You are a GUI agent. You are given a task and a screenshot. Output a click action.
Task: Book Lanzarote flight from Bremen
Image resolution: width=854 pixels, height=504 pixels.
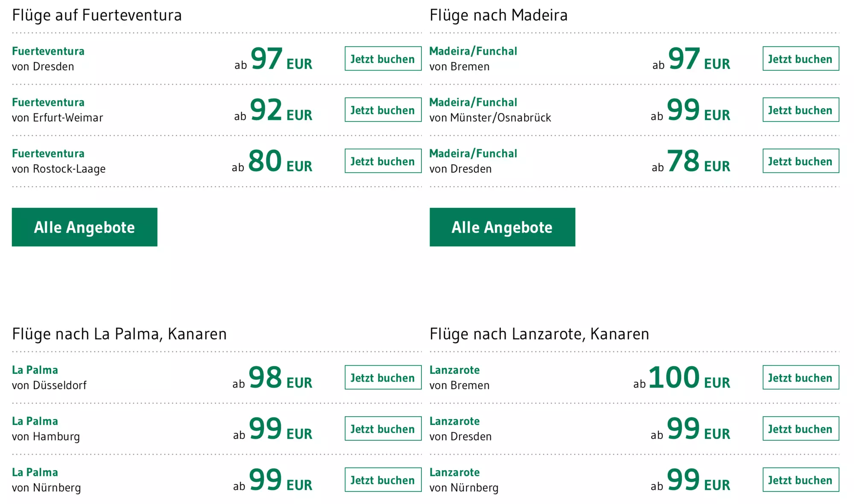800,378
